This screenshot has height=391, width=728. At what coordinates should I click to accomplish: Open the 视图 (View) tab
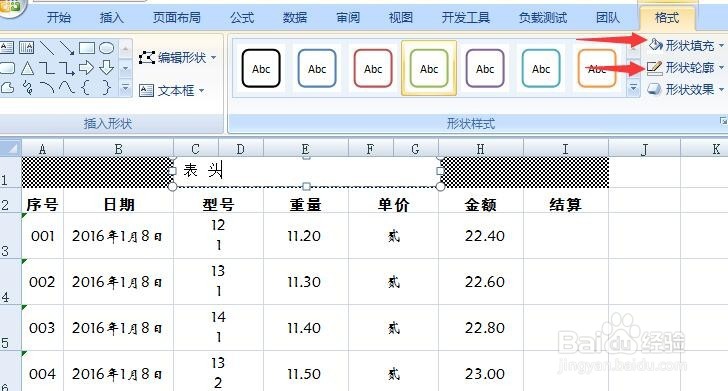point(401,18)
